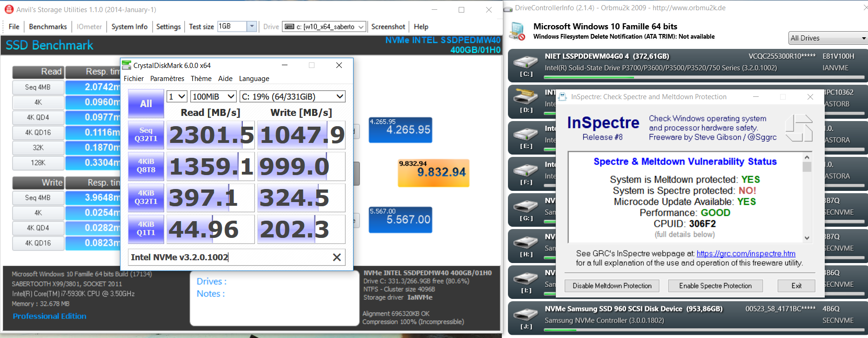
Task: Open the grc.com/inspectre.htm link
Action: [x=746, y=253]
